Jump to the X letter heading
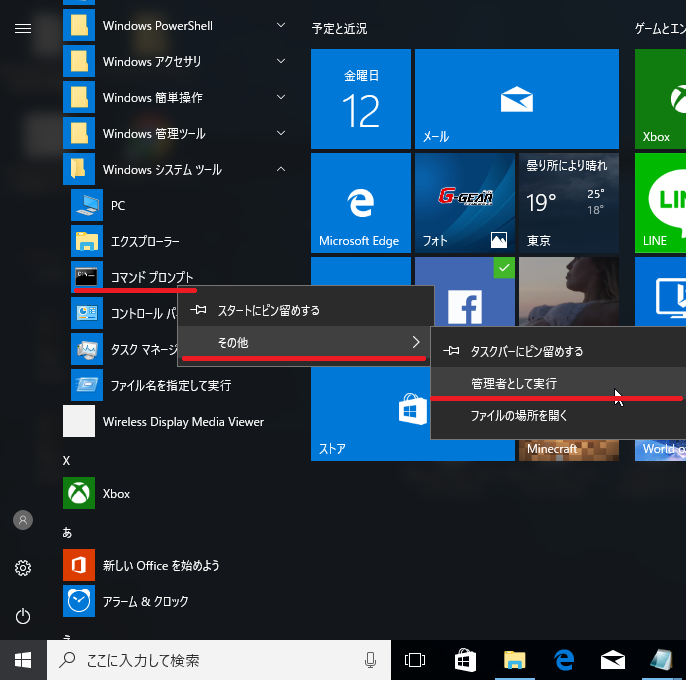686x681 pixels. (x=66, y=461)
